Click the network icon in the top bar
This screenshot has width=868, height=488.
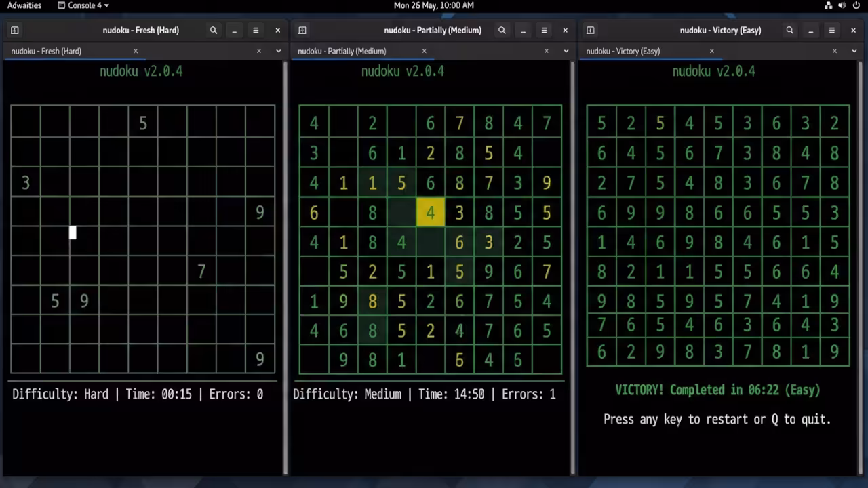829,5
